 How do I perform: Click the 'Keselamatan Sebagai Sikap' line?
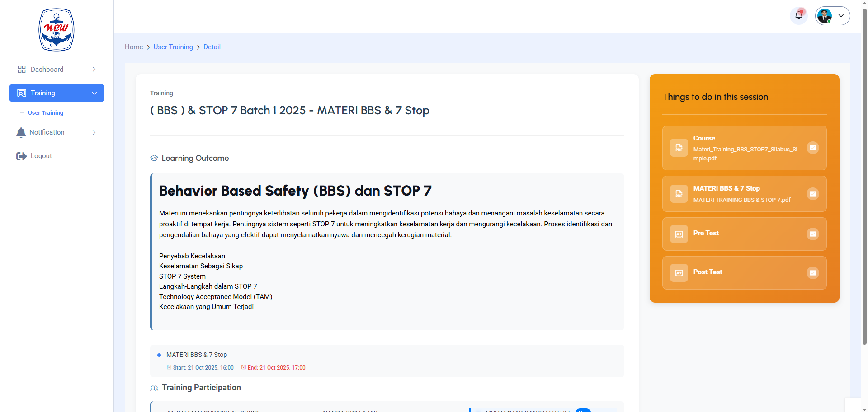pyautogui.click(x=201, y=266)
